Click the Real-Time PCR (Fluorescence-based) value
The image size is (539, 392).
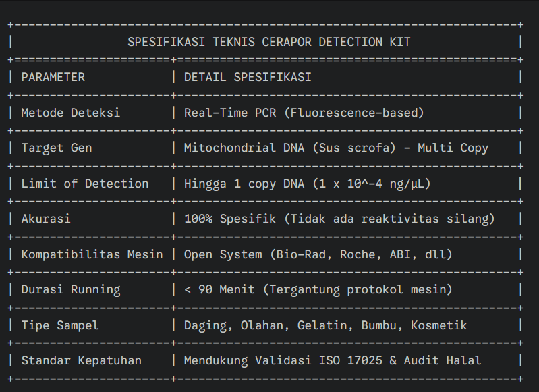[x=304, y=113]
